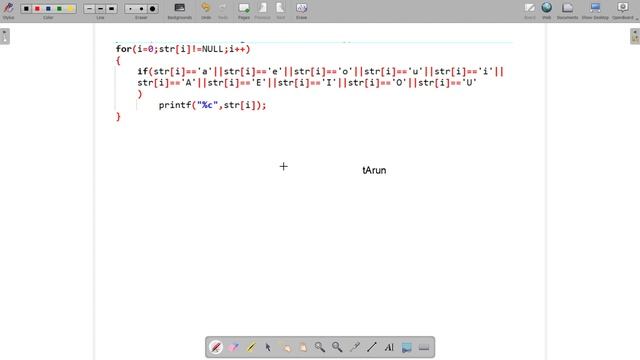Select the Capture part of screen tool
The image size is (640, 360).
point(407,347)
